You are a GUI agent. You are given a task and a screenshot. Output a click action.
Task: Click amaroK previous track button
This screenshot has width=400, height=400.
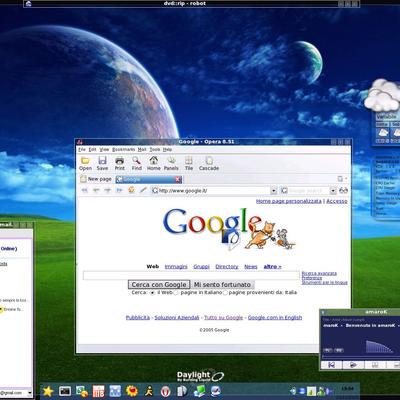pos(332,365)
